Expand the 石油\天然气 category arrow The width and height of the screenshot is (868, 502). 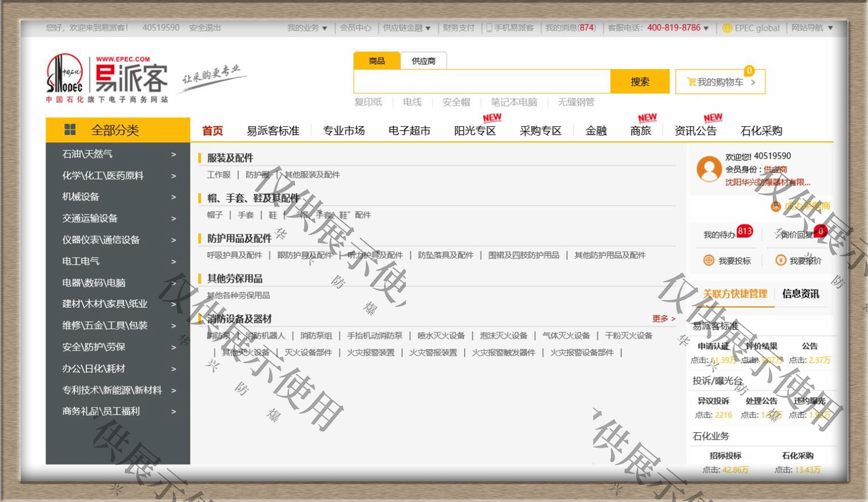point(174,154)
